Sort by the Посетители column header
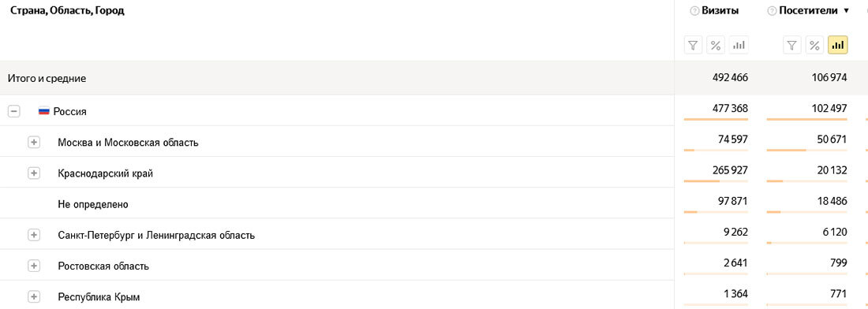868x309 pixels. (808, 11)
